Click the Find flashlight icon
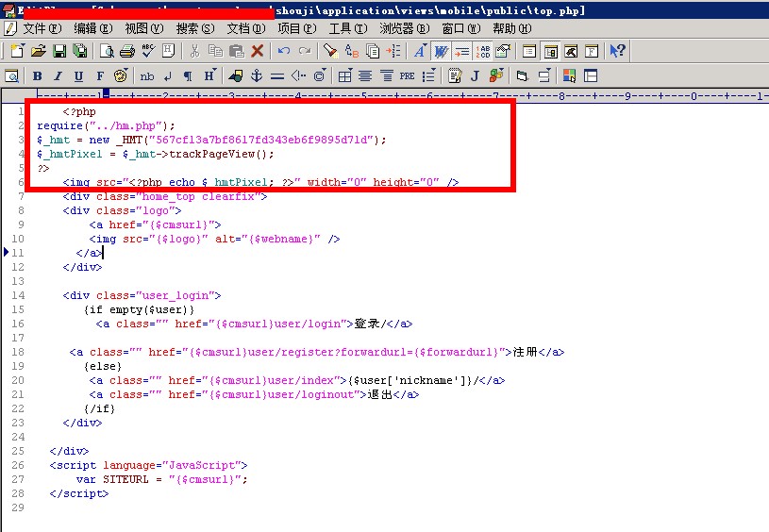 [x=329, y=51]
